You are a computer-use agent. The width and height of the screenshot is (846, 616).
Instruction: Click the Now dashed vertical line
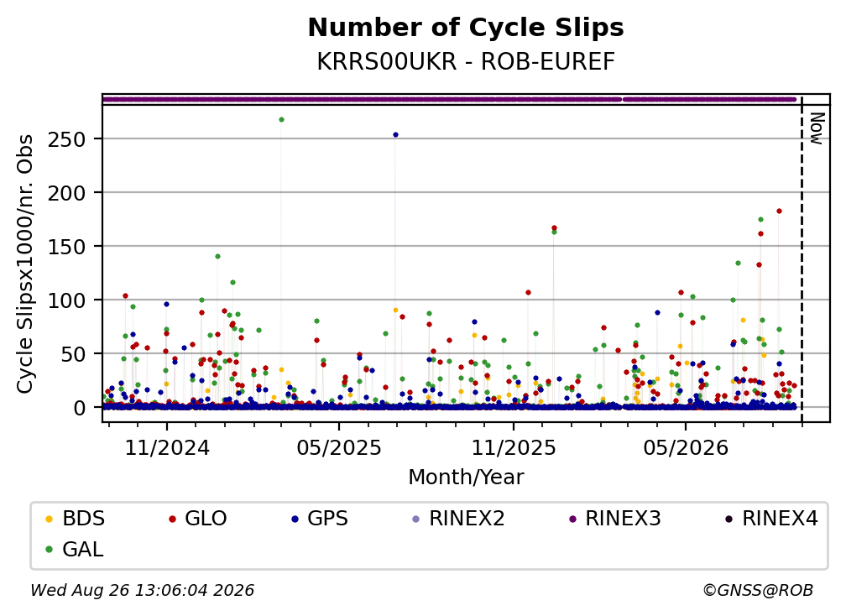pos(802,259)
